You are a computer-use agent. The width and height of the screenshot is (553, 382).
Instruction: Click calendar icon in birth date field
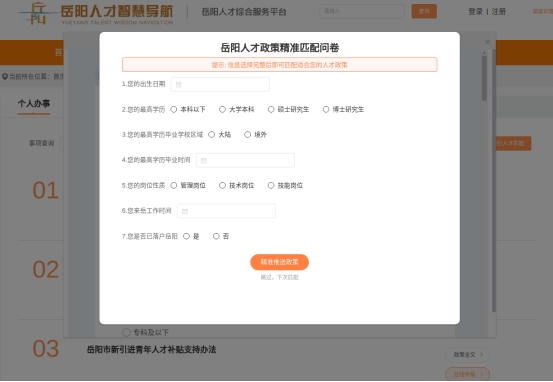pos(178,85)
